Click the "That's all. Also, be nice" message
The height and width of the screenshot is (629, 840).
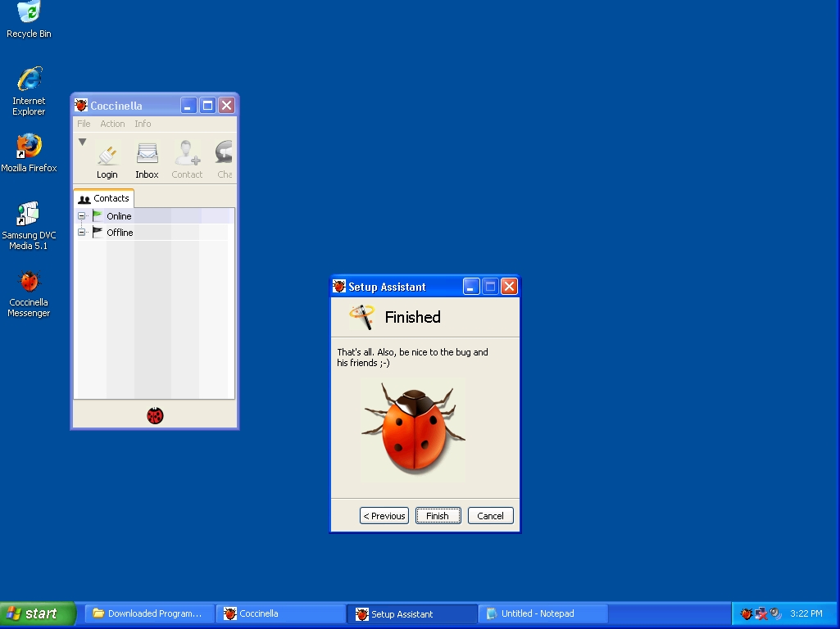pyautogui.click(x=412, y=357)
